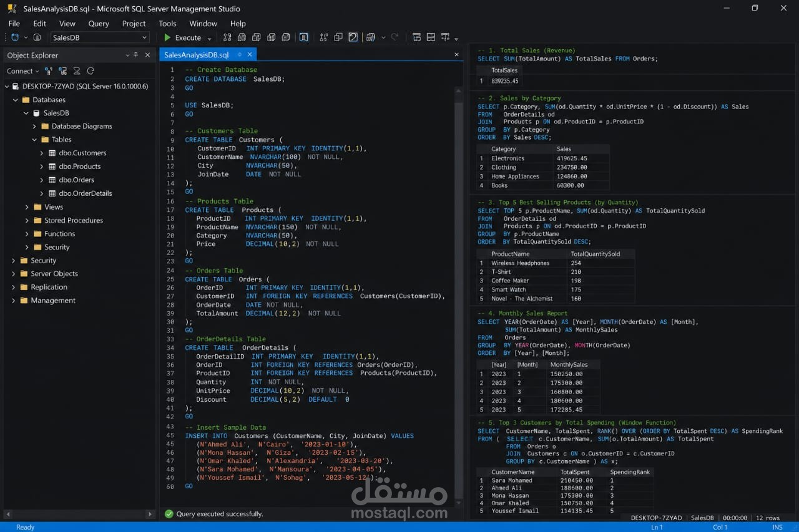Collapse the Tables folder node

(x=34, y=140)
